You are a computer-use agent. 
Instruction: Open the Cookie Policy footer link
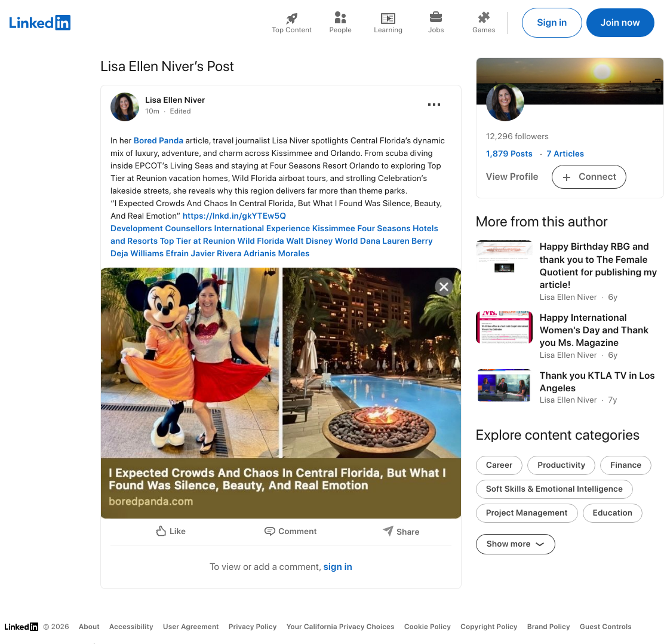tap(427, 627)
